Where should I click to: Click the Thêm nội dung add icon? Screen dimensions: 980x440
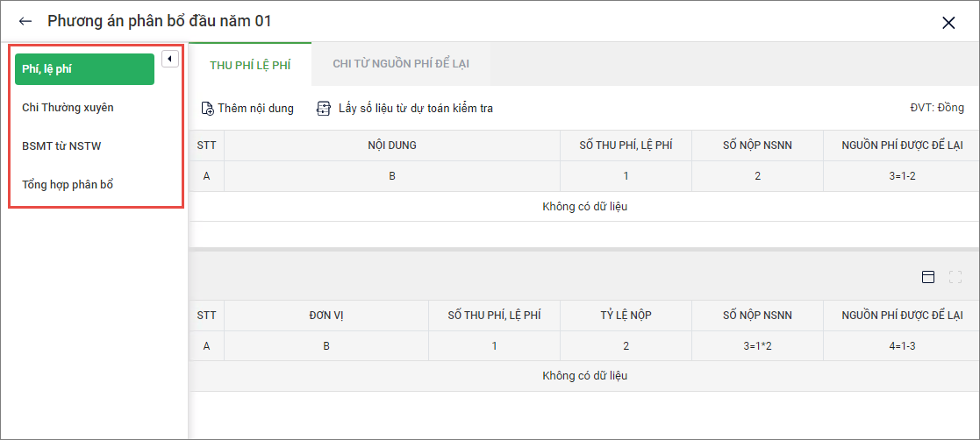tap(208, 109)
